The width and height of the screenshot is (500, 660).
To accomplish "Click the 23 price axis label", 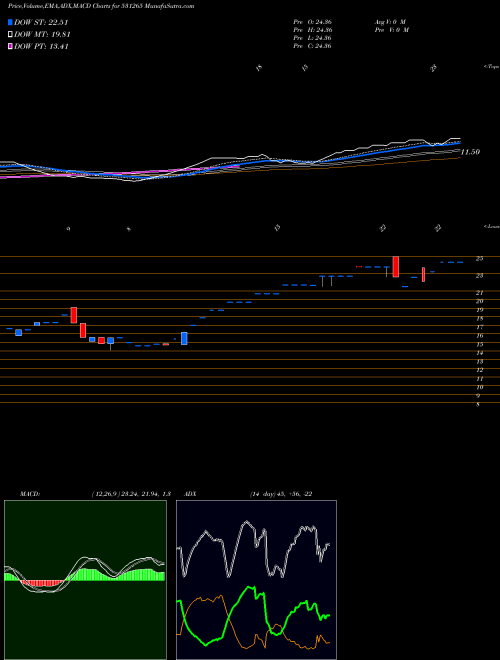I will (x=479, y=276).
